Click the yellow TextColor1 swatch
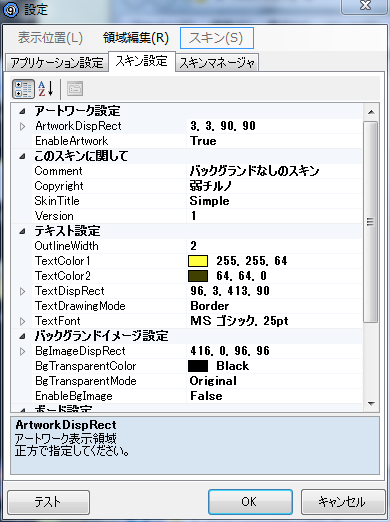This screenshot has height=522, width=390. point(198,261)
